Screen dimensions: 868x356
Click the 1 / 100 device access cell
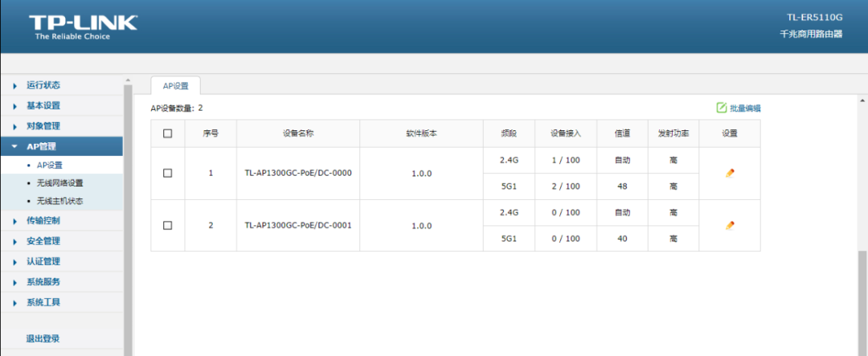566,161
